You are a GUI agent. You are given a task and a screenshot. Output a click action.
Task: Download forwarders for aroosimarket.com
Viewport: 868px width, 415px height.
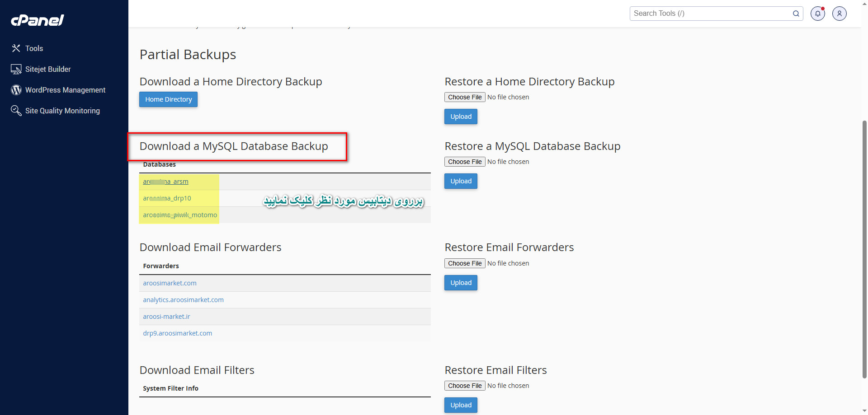(170, 283)
